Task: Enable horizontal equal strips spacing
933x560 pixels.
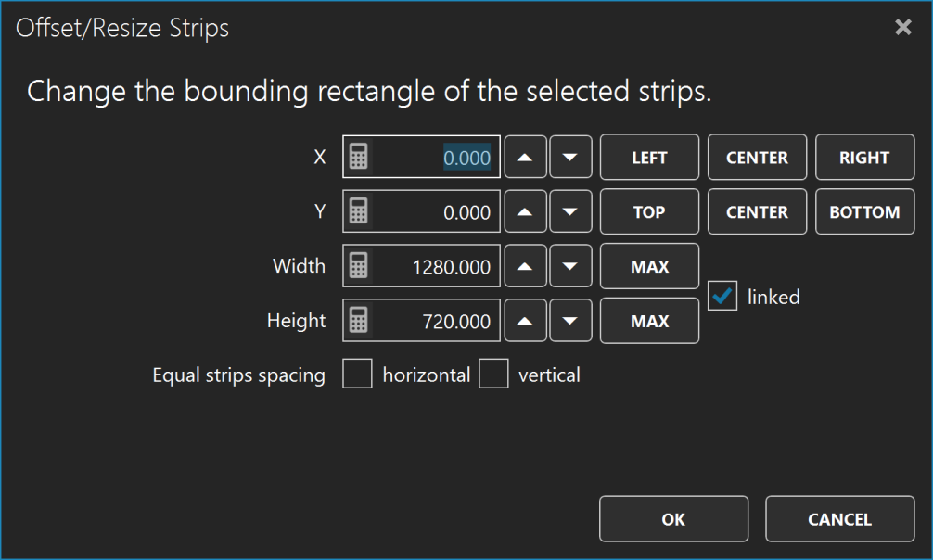Action: coord(357,374)
